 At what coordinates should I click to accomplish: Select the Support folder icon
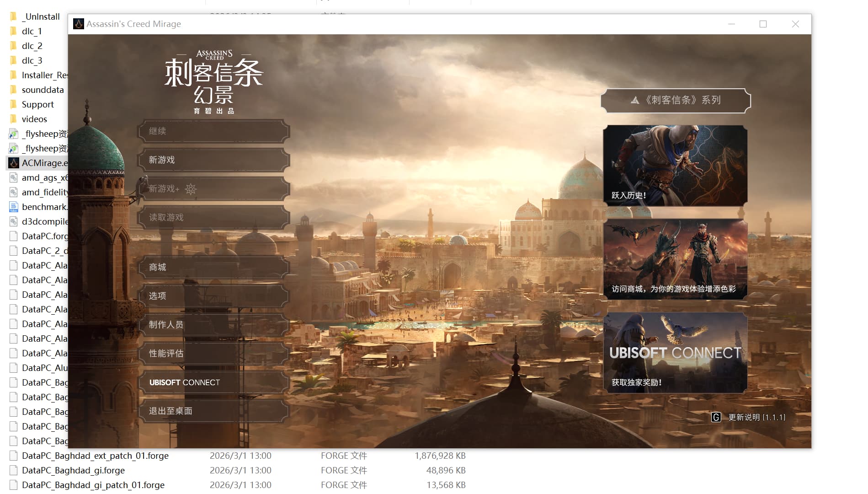(14, 104)
